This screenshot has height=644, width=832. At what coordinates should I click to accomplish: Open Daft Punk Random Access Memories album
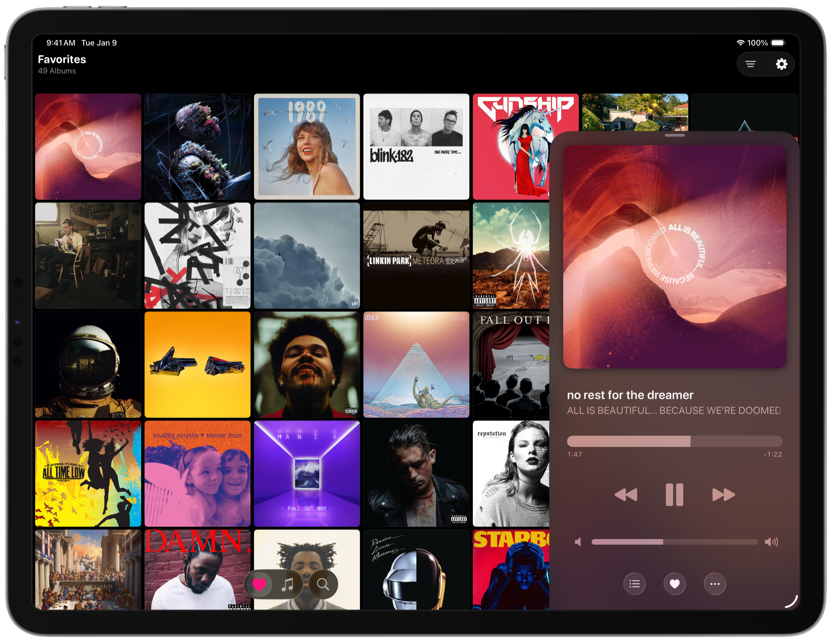416,569
